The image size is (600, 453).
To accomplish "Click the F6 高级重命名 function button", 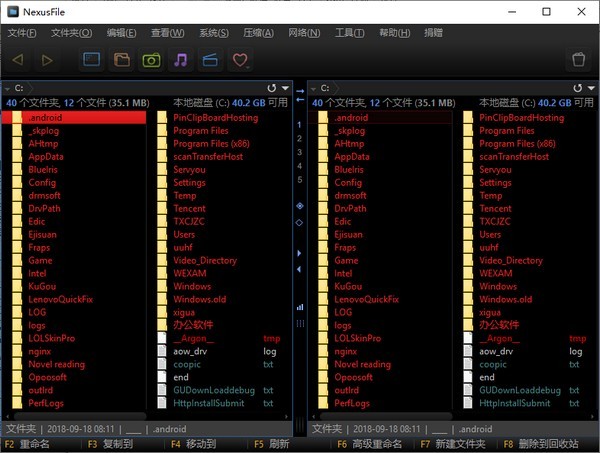I will (369, 444).
